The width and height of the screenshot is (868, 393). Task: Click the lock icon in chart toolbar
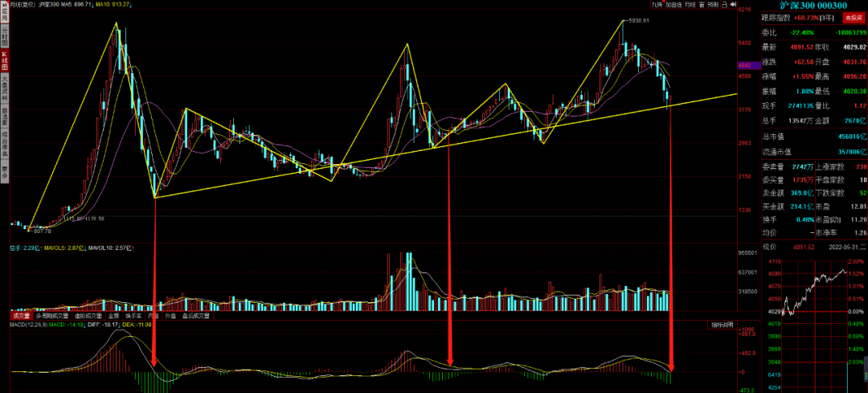(x=727, y=4)
